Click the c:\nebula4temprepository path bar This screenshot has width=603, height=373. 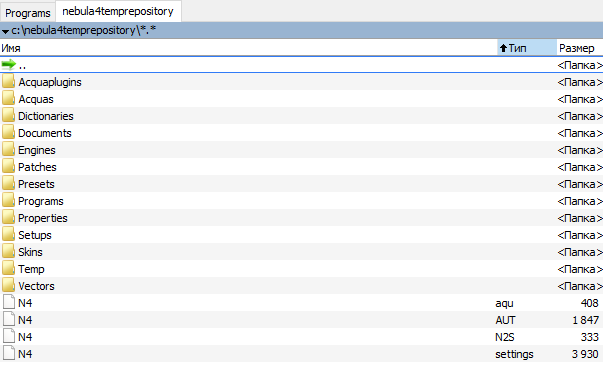tap(302, 30)
